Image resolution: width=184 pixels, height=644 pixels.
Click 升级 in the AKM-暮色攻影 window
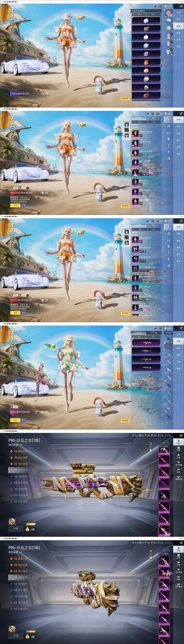tap(15, 420)
